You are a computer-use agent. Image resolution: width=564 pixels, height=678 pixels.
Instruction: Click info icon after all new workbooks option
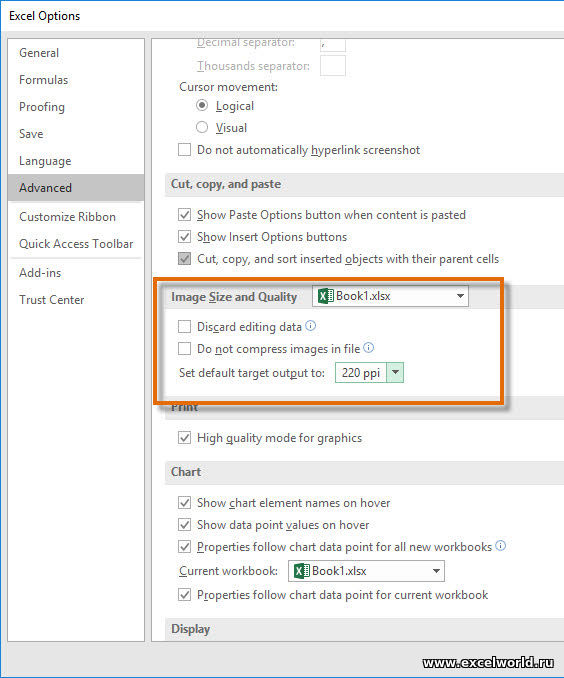500,545
